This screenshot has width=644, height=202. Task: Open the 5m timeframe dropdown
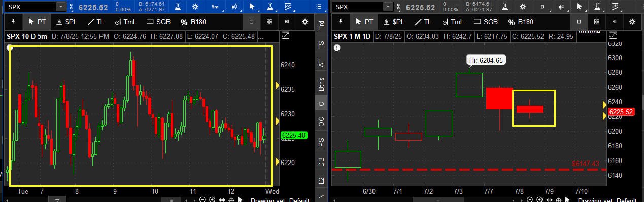[x=215, y=7]
